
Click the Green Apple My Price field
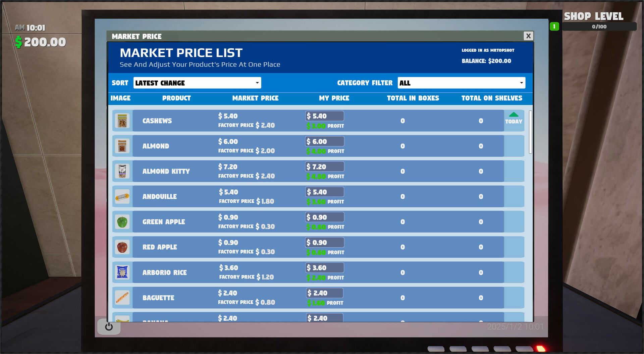coord(324,217)
